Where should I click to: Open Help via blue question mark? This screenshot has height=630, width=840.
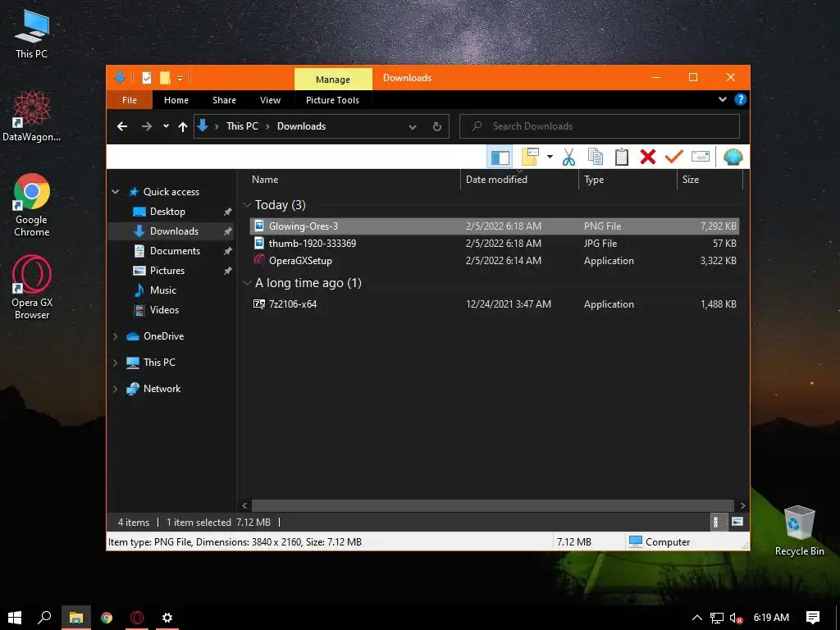point(741,99)
